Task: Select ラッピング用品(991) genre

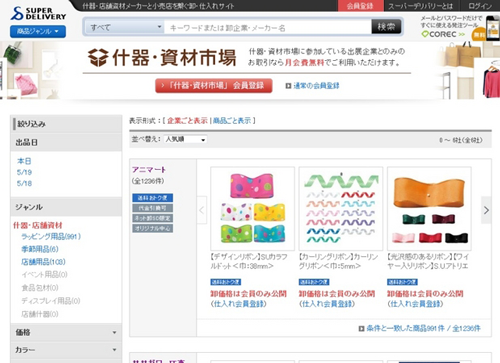Action: [51, 237]
